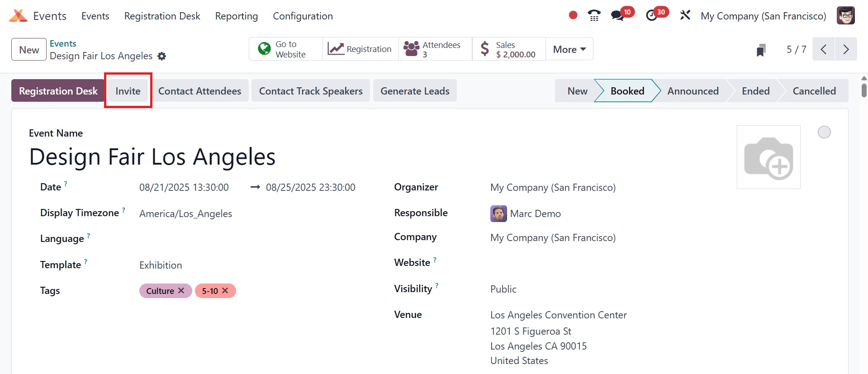Remove the 5-10 tag
868x374 pixels.
pyautogui.click(x=225, y=290)
